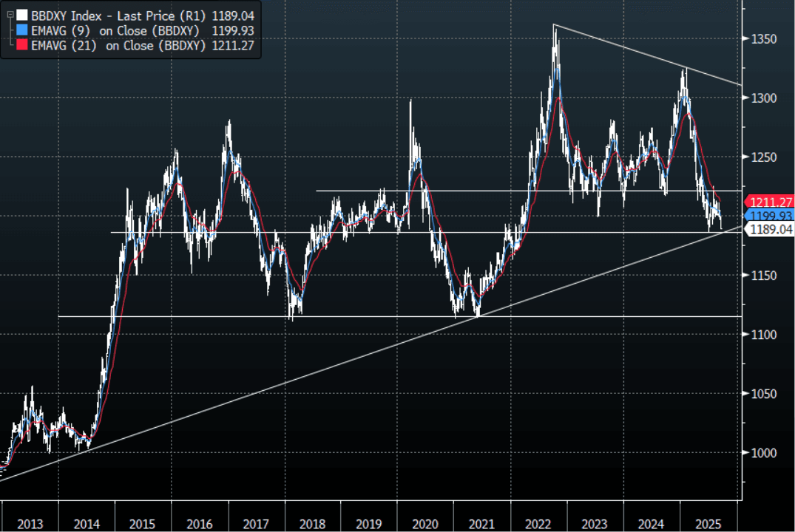Image resolution: width=795 pixels, height=532 pixels.
Task: Click the blue 1199.93 price tag on axis
Action: (768, 216)
